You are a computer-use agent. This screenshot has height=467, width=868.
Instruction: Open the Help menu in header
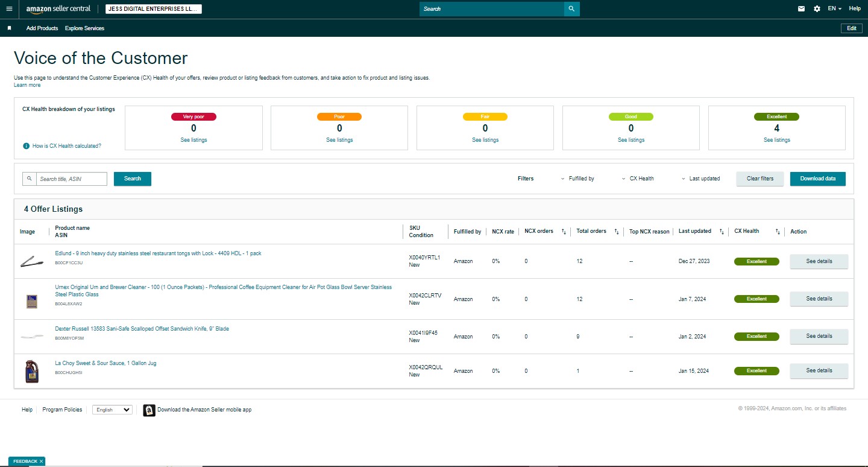(855, 8)
